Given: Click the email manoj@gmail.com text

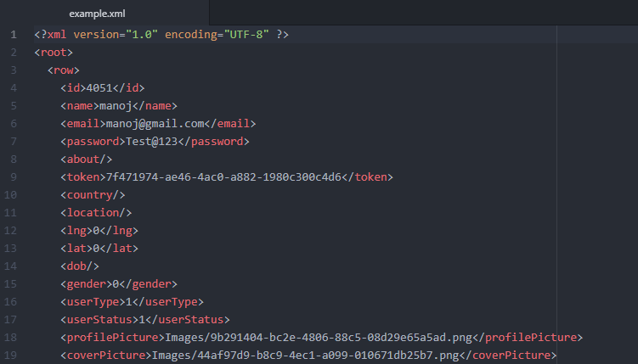Looking at the screenshot, I should coord(155,124).
